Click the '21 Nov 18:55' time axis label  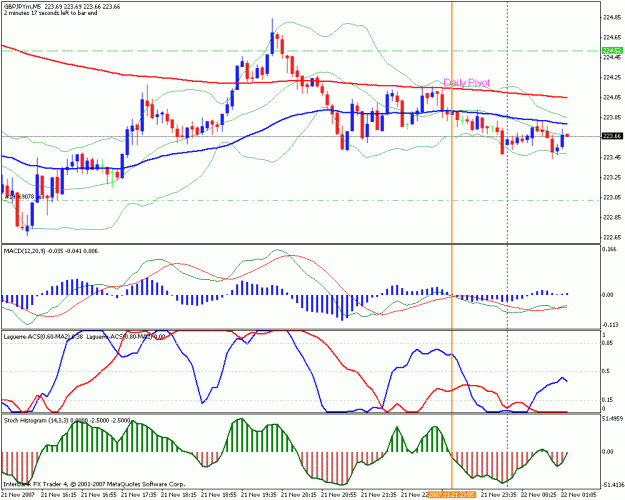219,494
